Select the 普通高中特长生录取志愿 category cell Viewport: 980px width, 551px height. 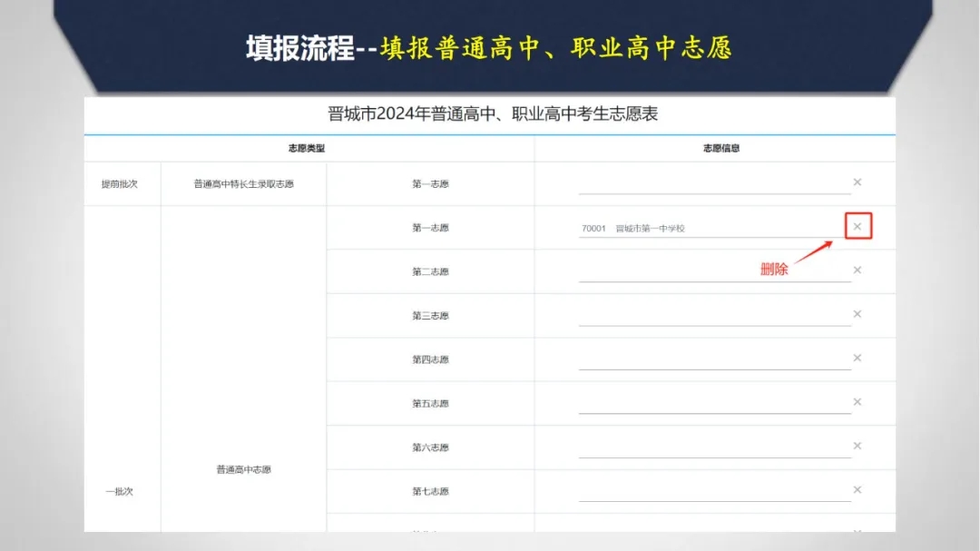coord(243,184)
